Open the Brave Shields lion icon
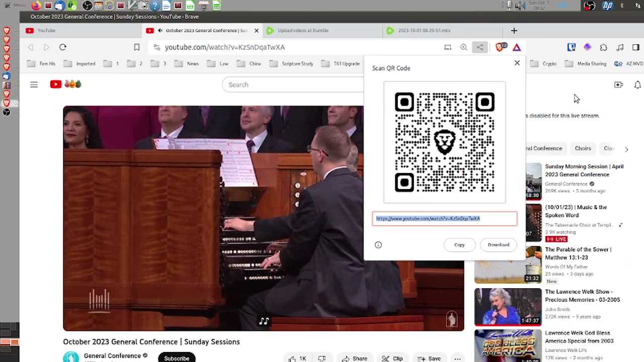 click(501, 47)
